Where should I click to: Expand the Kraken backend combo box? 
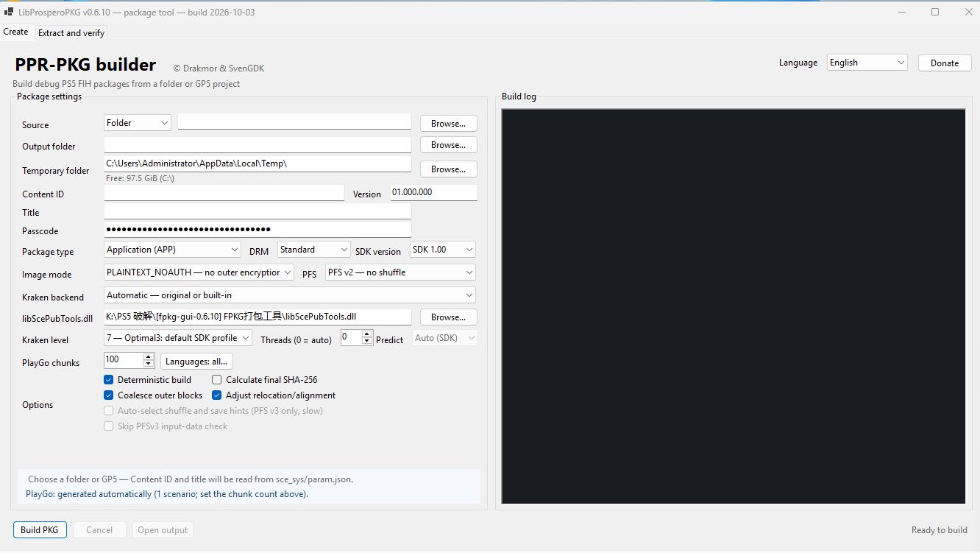(x=290, y=295)
